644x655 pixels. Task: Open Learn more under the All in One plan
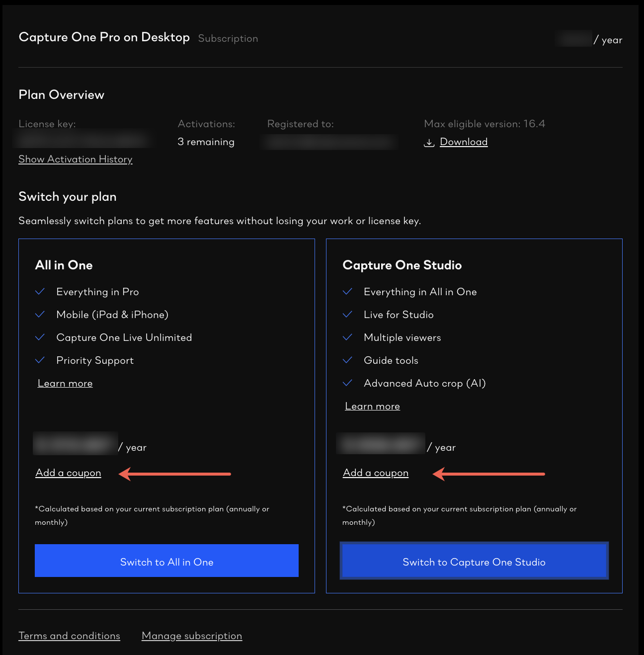65,383
